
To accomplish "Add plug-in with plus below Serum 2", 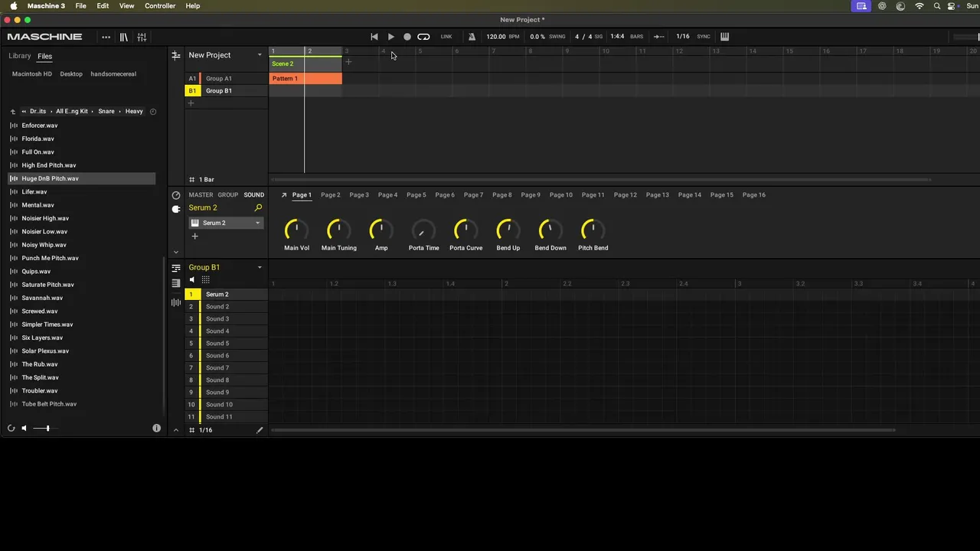I will tap(194, 236).
